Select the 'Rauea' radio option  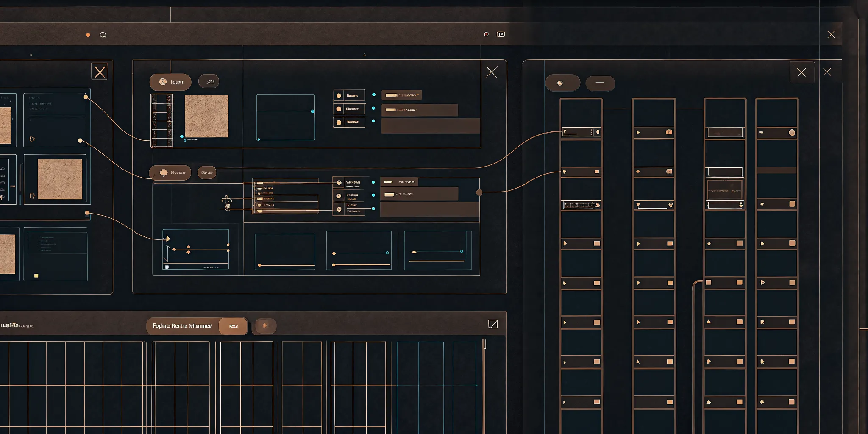click(349, 95)
